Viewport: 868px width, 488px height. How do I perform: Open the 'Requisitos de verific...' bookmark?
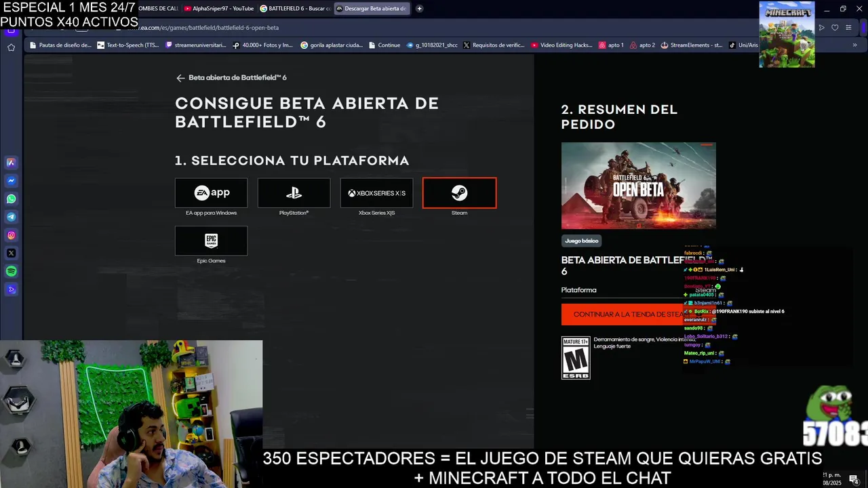494,45
